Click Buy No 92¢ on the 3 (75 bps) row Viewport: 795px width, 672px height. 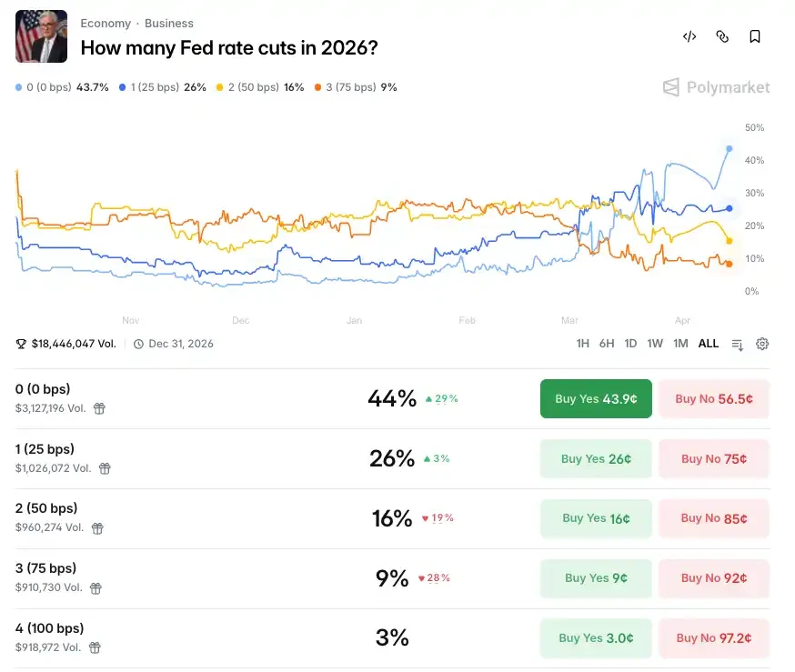(x=714, y=578)
